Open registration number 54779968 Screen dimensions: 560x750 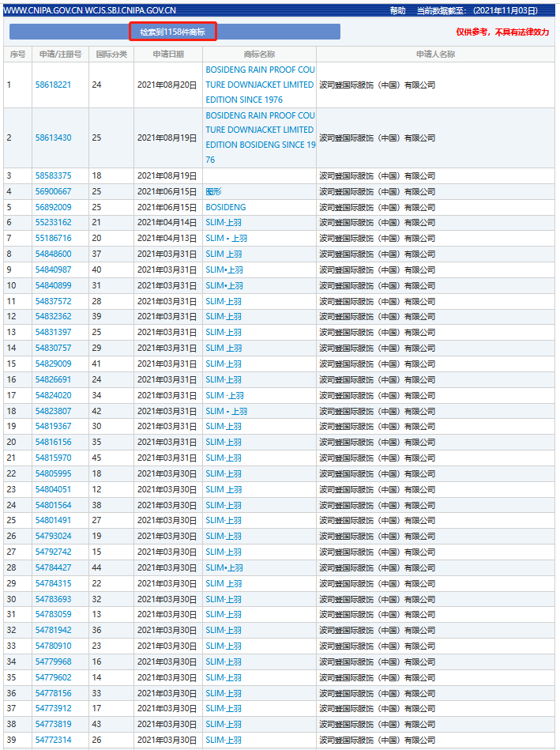(x=53, y=662)
